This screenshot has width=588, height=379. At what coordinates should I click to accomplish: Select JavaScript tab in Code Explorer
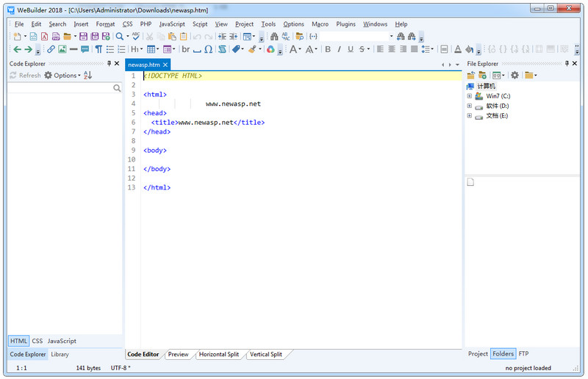tap(62, 341)
